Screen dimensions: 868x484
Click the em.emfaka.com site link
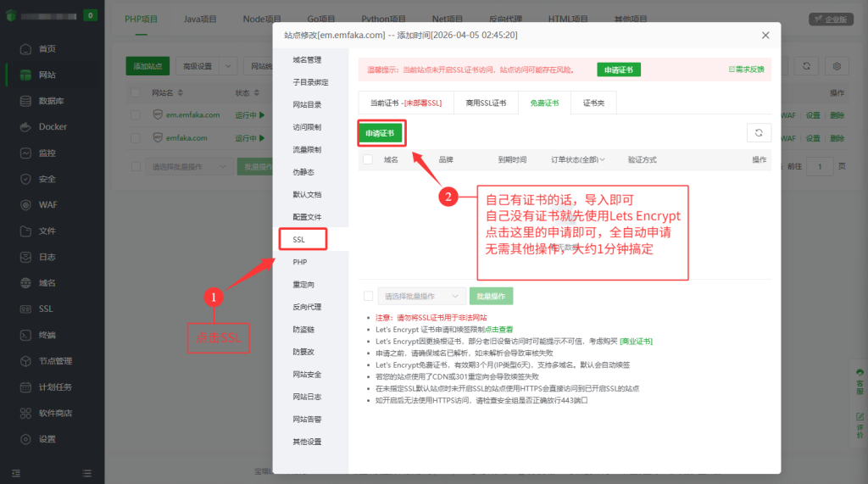pos(192,115)
